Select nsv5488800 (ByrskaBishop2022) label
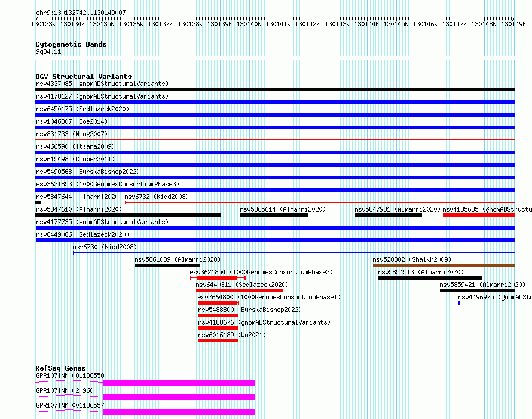This screenshot has height=419, width=532. (250, 310)
